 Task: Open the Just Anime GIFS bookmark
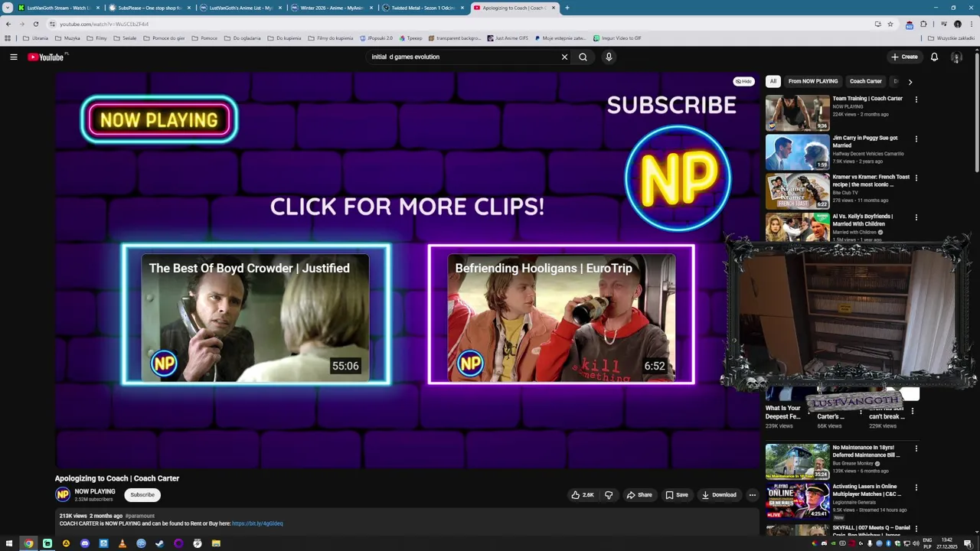(508, 37)
